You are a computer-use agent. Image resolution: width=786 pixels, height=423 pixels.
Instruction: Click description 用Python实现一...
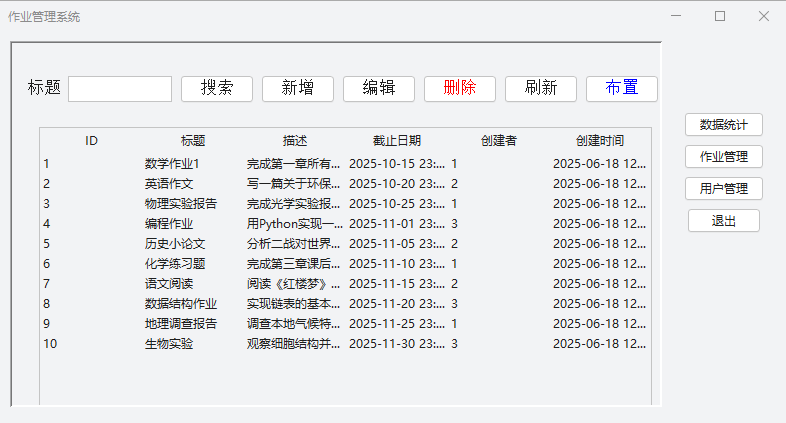click(x=295, y=224)
